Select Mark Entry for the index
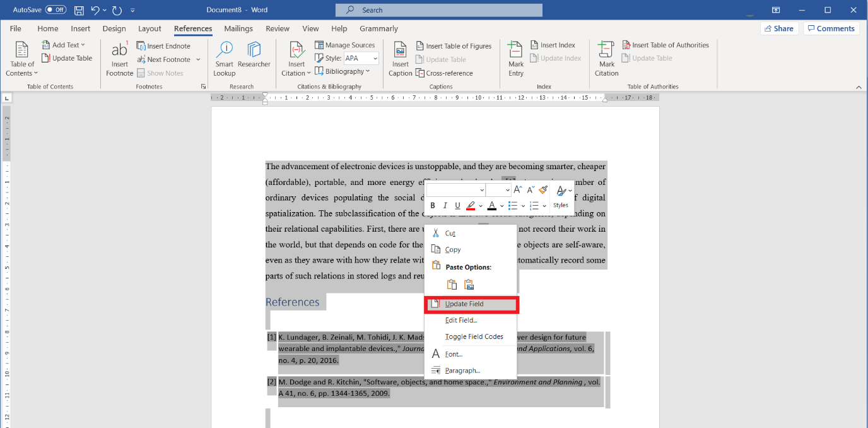Viewport: 868px width, 428px height. tap(515, 58)
